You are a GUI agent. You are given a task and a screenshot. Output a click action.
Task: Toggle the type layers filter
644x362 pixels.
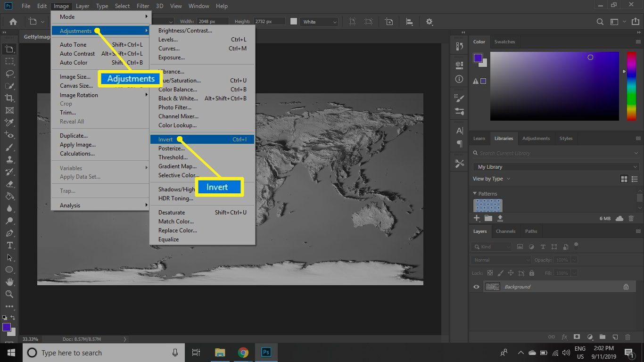543,247
